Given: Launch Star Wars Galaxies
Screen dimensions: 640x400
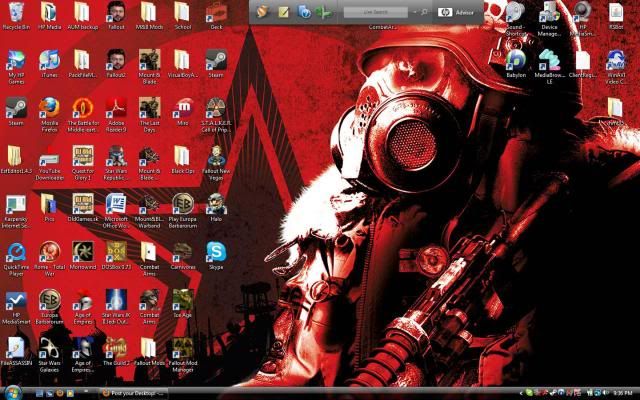Looking at the screenshot, I should [x=49, y=354].
